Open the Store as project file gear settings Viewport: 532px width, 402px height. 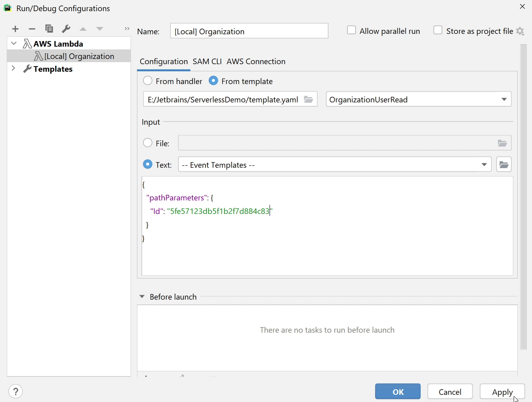(520, 31)
